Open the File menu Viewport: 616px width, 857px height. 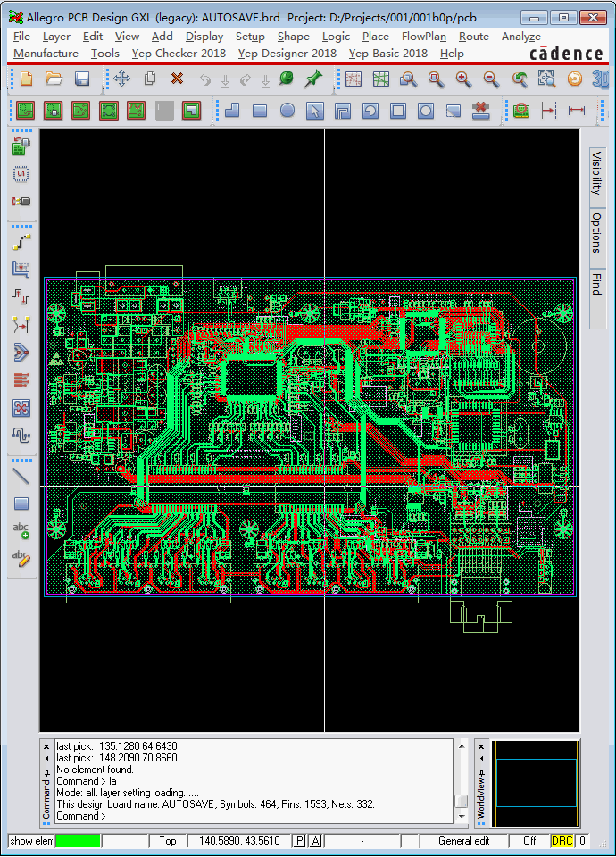point(21,37)
